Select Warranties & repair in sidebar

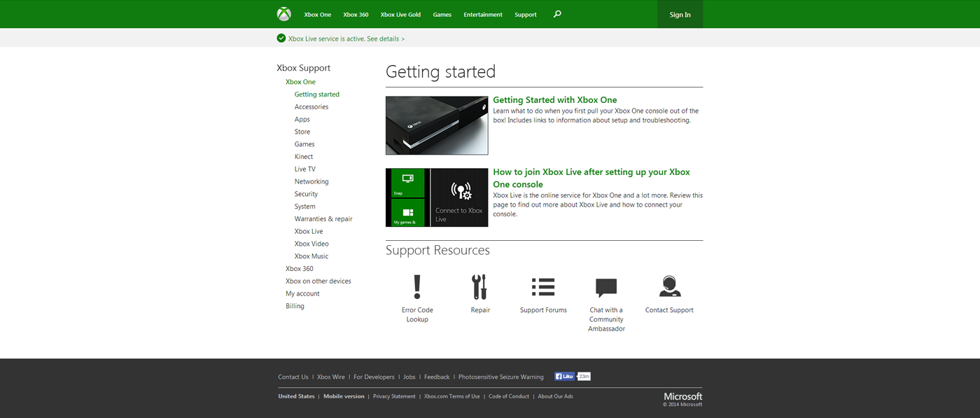[x=323, y=219]
